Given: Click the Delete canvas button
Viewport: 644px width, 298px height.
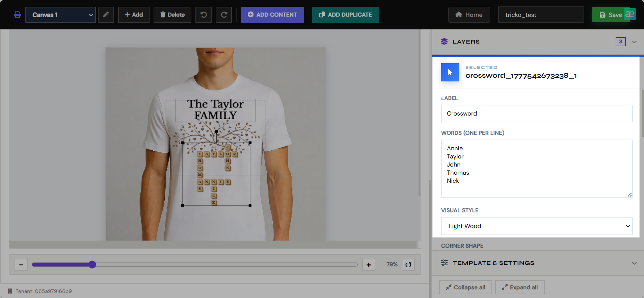Looking at the screenshot, I should click(x=172, y=15).
